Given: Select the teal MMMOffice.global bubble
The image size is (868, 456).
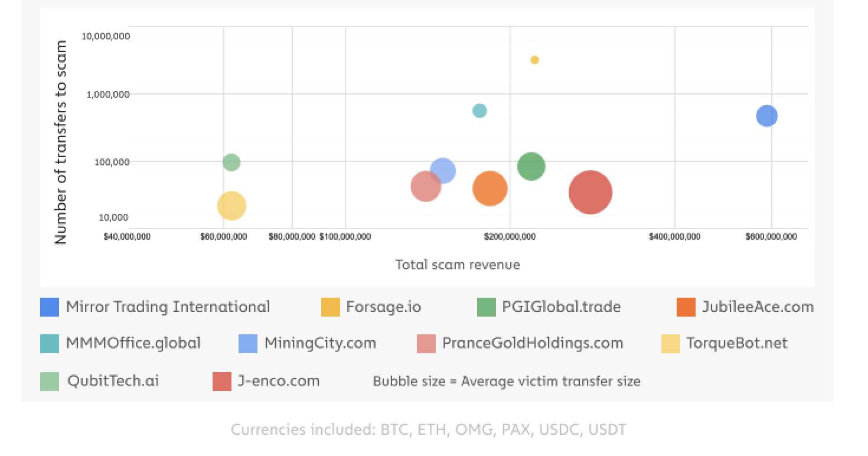Looking at the screenshot, I should 479,110.
